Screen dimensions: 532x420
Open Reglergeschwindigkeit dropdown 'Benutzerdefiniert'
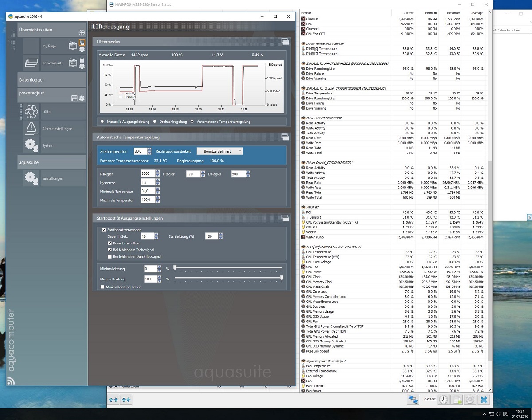220,151
